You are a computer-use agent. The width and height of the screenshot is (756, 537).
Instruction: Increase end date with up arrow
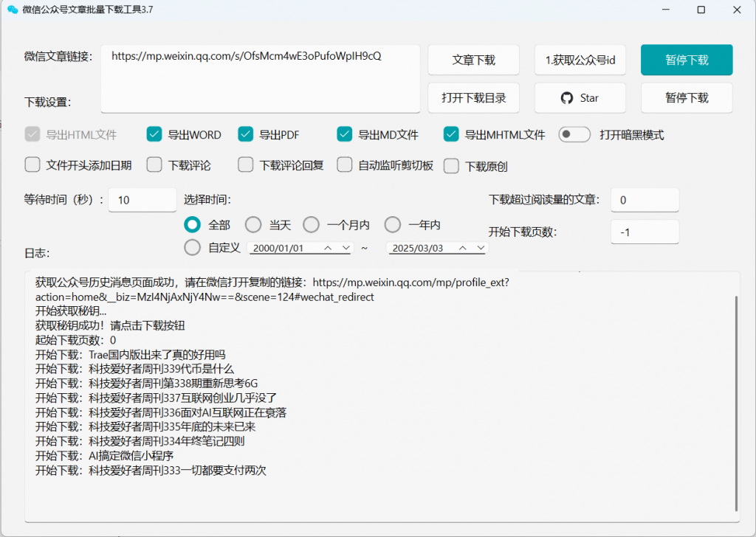tap(462, 248)
